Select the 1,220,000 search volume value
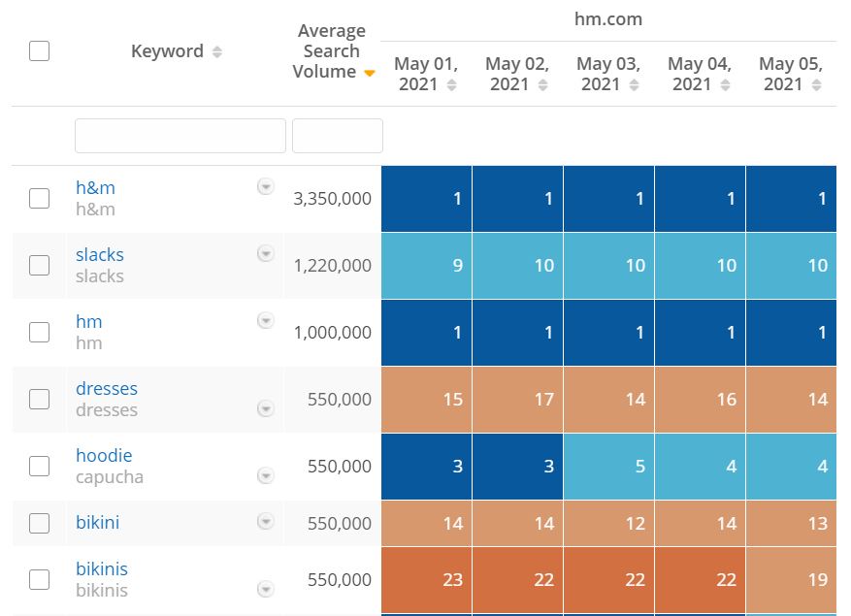The width and height of the screenshot is (851, 616). coord(332,266)
